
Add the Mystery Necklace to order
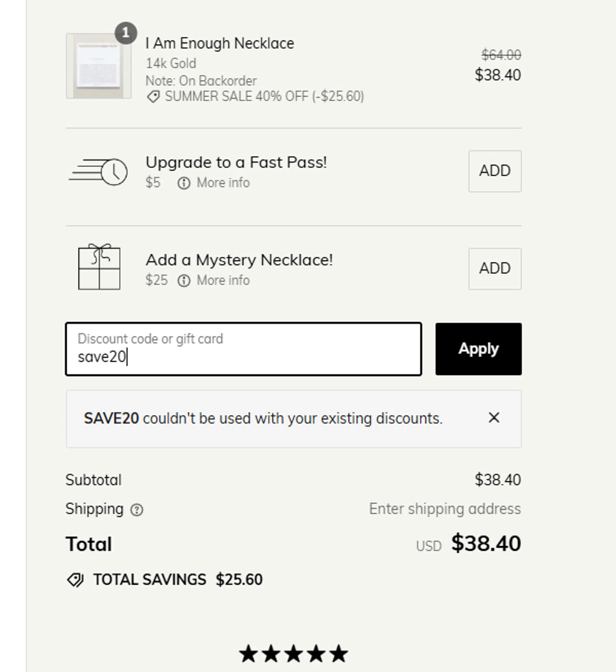click(x=495, y=269)
